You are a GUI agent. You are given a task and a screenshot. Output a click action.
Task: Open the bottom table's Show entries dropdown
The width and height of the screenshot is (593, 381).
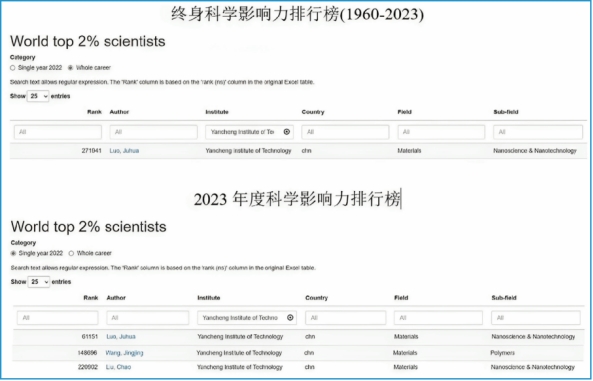tap(39, 282)
